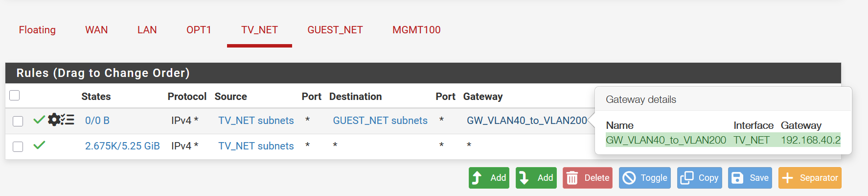Image resolution: width=868 pixels, height=196 pixels.
Task: Open the 0/0 B states link
Action: [97, 121]
